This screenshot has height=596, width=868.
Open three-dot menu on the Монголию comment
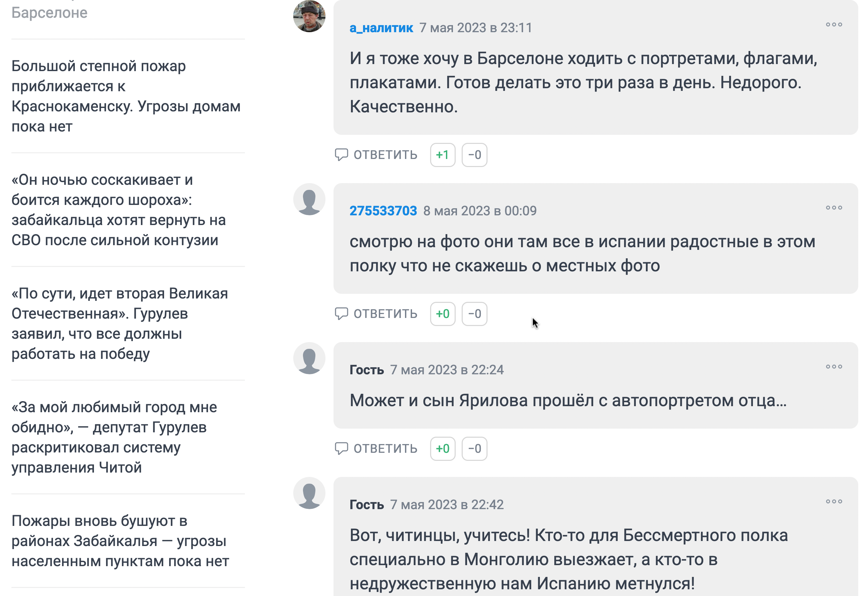pos(833,501)
